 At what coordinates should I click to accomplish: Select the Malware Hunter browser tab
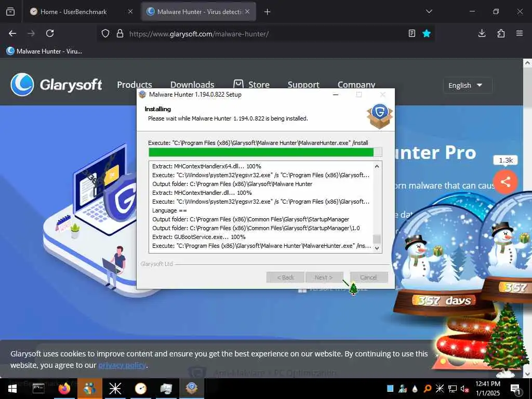pos(198,11)
